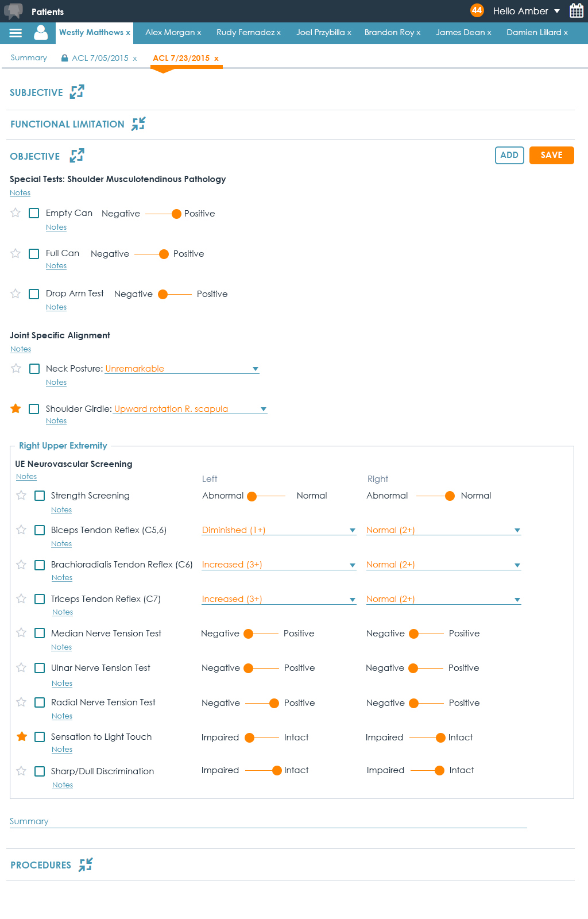
Task: Star the Empty Can test
Action: (x=16, y=213)
